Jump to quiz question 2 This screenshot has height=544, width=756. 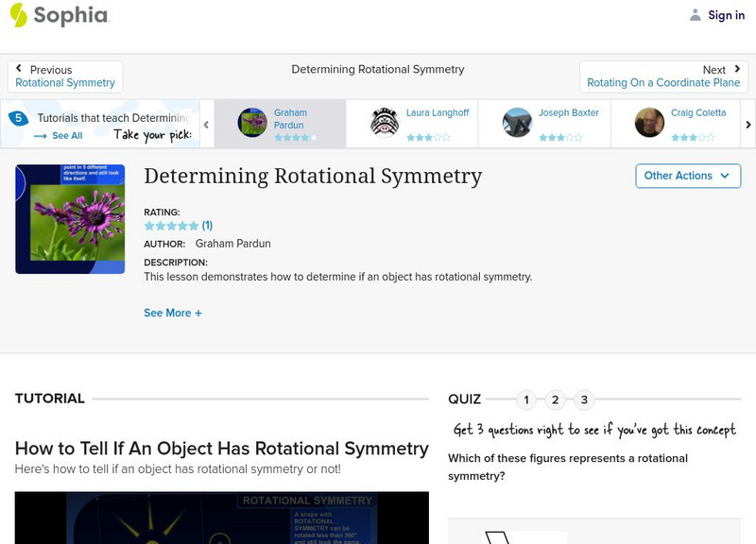(556, 399)
